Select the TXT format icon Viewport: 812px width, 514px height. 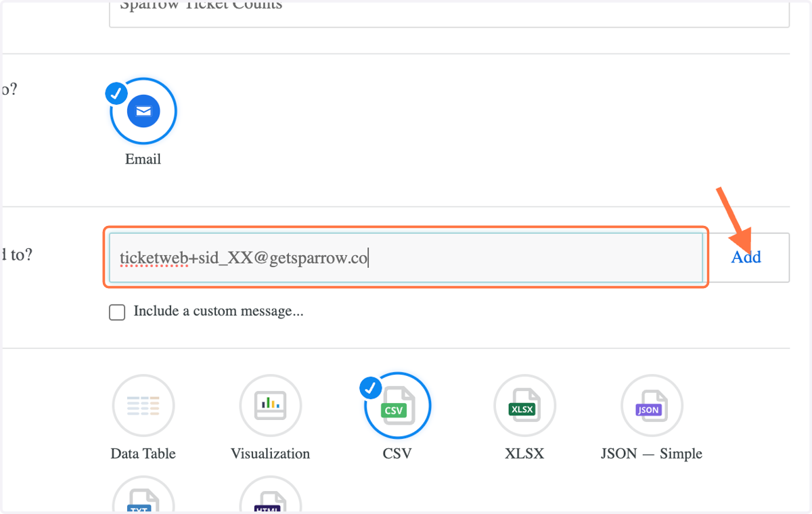[x=143, y=494]
